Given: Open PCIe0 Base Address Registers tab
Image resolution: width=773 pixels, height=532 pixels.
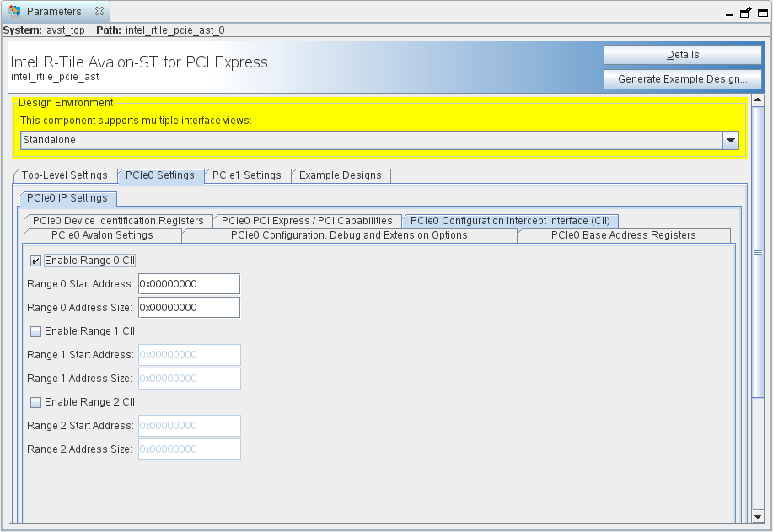Looking at the screenshot, I should click(624, 235).
